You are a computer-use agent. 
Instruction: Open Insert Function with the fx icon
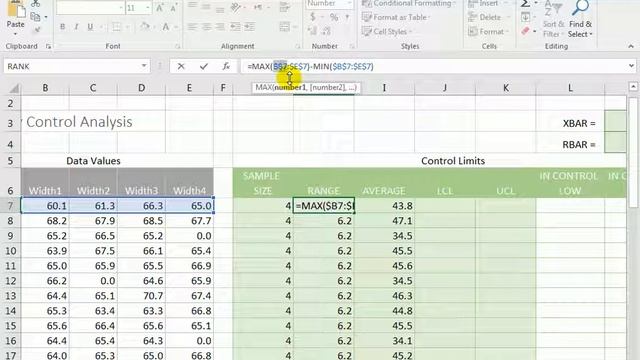226,66
